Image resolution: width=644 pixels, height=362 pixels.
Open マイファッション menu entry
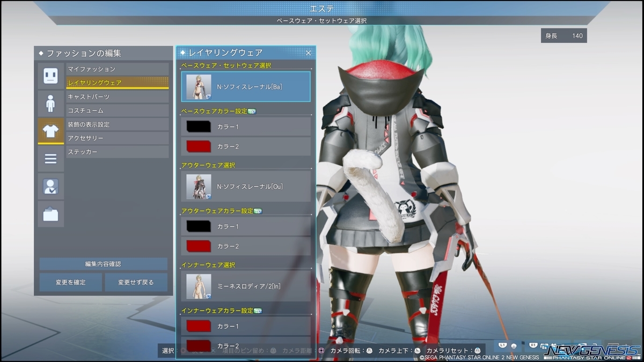118,69
